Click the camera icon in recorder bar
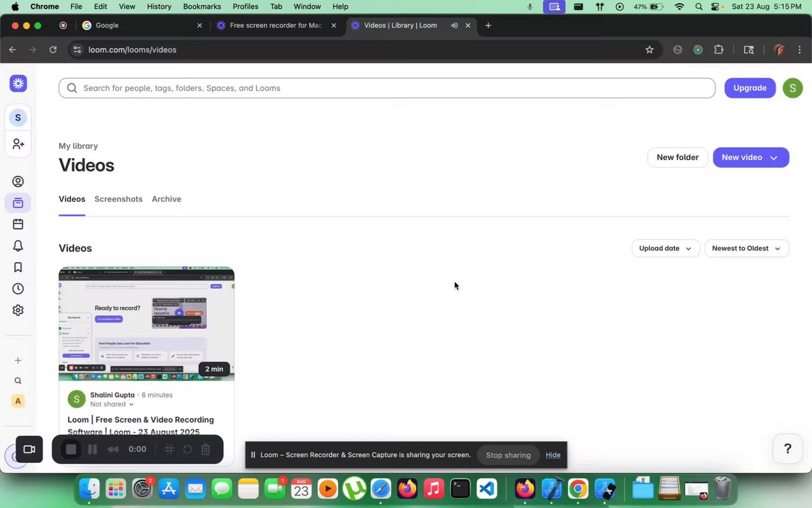The height and width of the screenshot is (508, 812). point(29,450)
